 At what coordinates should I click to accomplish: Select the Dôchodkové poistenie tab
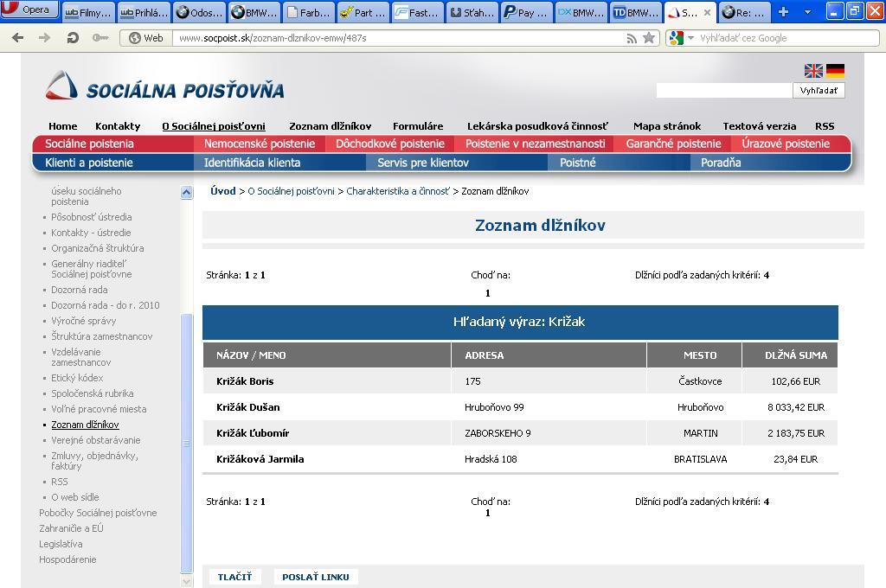coord(390,144)
